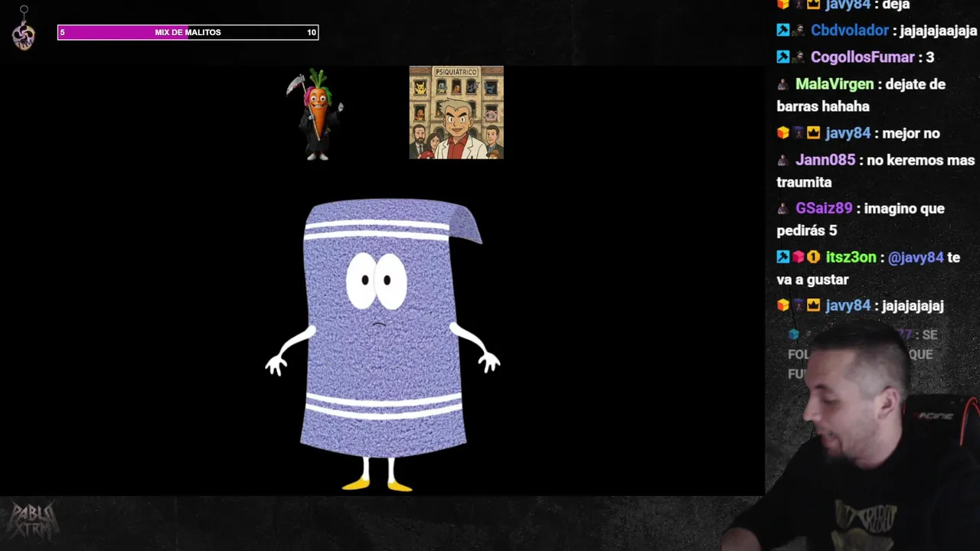Click the MIX DE MALITOS progress bar

tap(188, 32)
